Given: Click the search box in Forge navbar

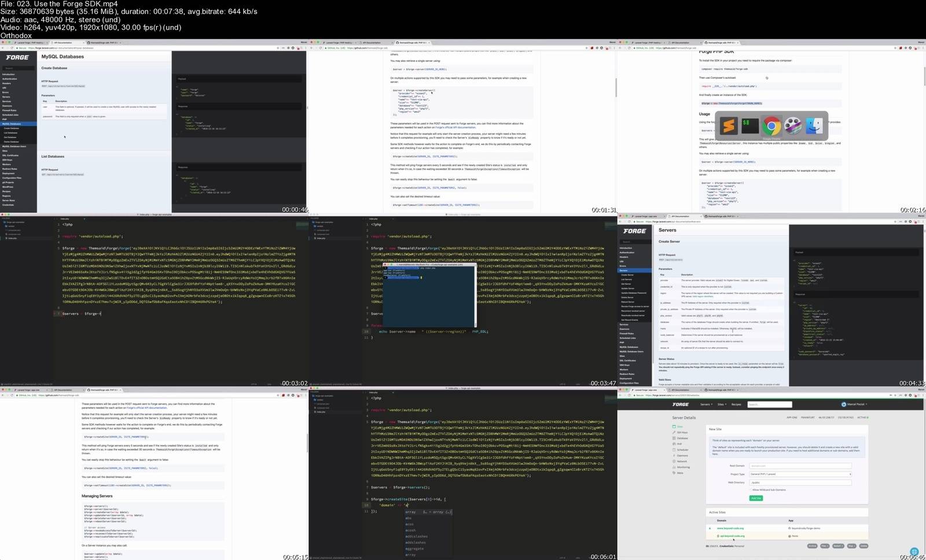Looking at the screenshot, I should [770, 404].
